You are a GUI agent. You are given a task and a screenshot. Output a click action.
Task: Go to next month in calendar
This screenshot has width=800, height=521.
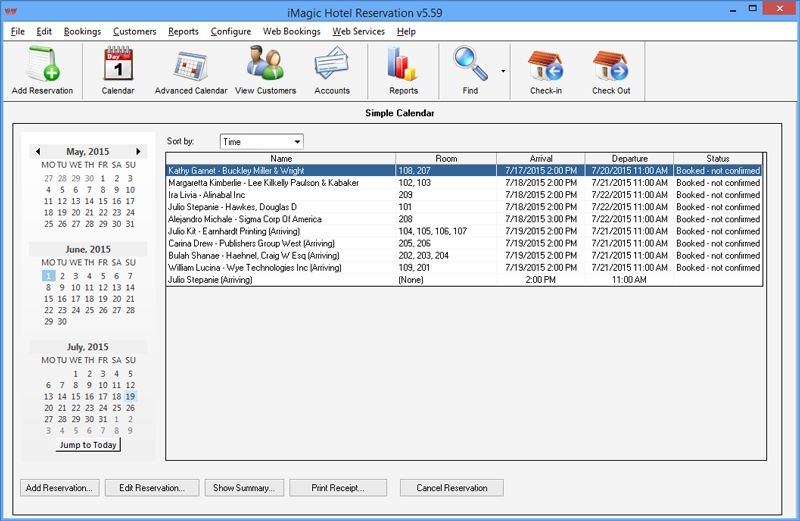pyautogui.click(x=139, y=152)
